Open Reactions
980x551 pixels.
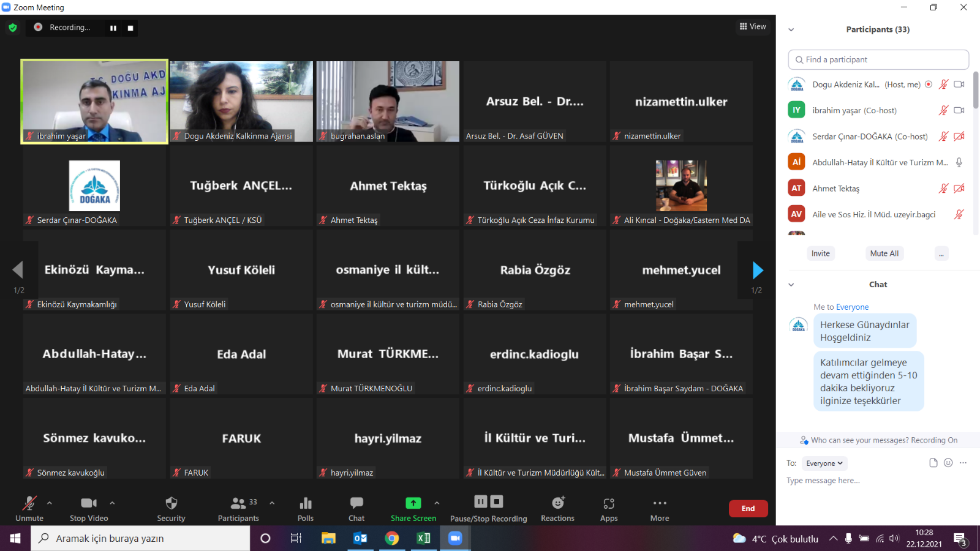click(557, 508)
